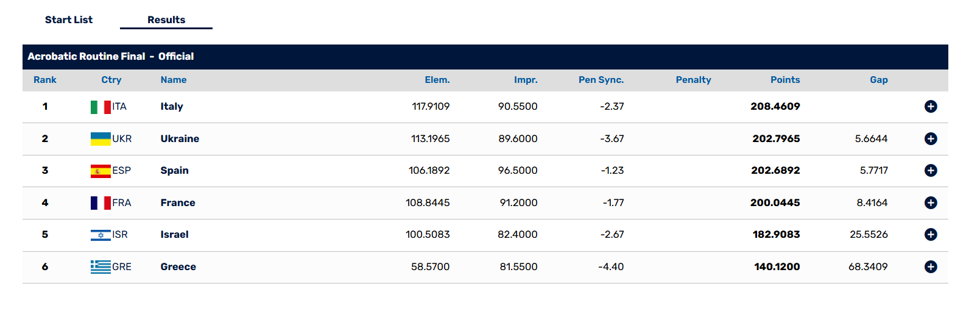Open the Italy team name link
Screen dimensions: 980x314
[172, 106]
